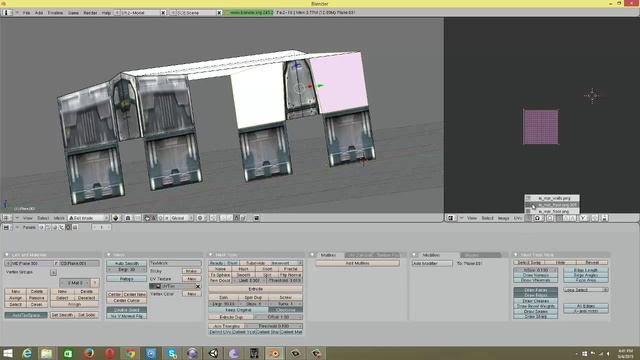
Task: Click the Flip Normals button
Action: [291, 275]
